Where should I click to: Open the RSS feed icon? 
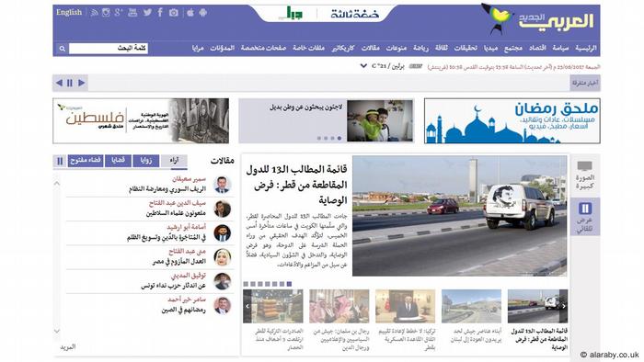95,13
